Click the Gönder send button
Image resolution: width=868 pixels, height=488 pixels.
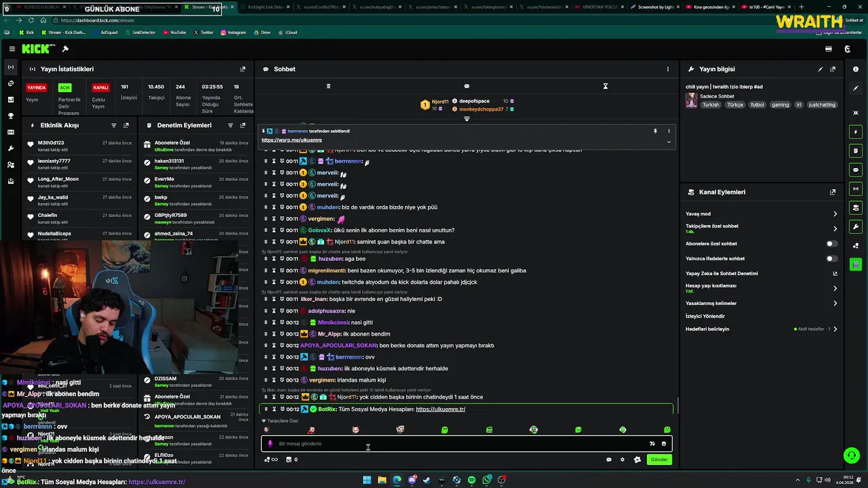click(x=659, y=460)
